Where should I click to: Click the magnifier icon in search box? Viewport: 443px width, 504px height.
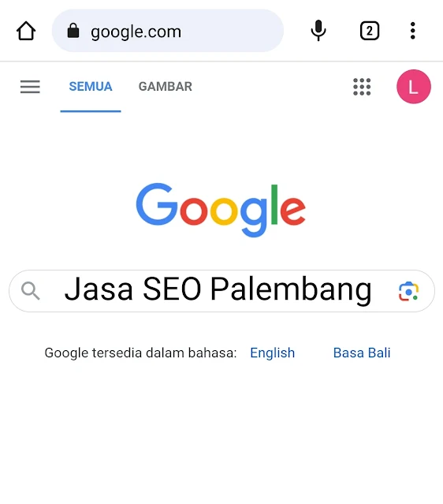point(31,291)
